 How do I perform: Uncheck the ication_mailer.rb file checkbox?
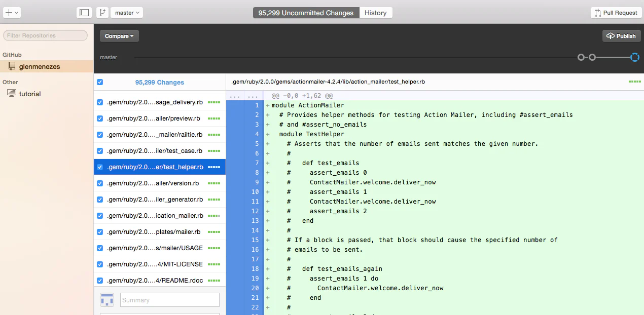[100, 216]
